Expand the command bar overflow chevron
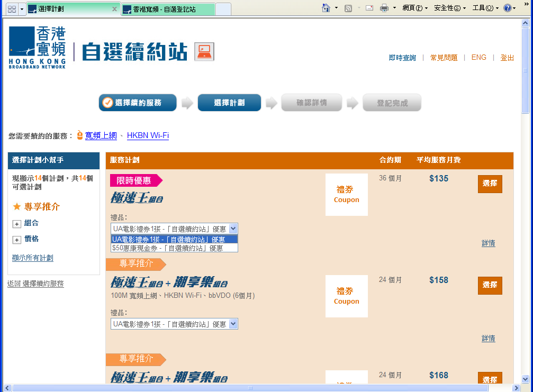 pos(527,4)
